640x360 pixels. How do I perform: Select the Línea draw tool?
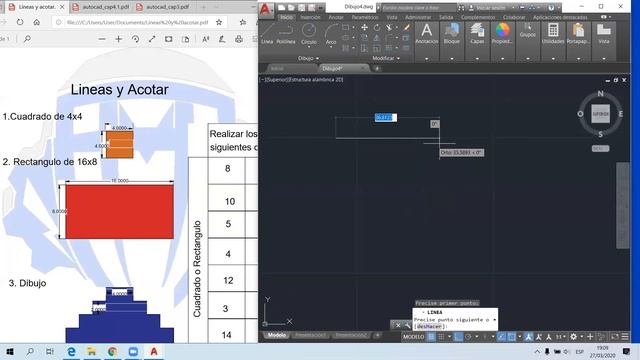pyautogui.click(x=267, y=33)
